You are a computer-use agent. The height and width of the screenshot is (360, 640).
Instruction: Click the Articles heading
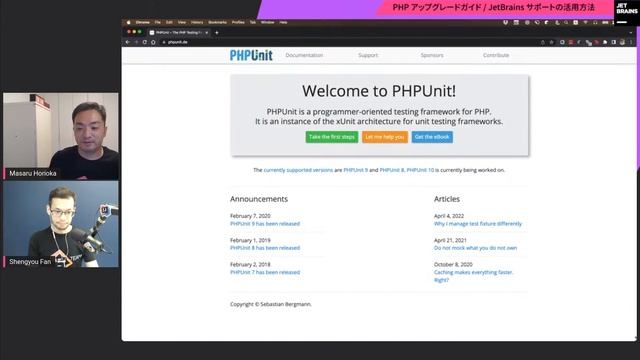(447, 199)
